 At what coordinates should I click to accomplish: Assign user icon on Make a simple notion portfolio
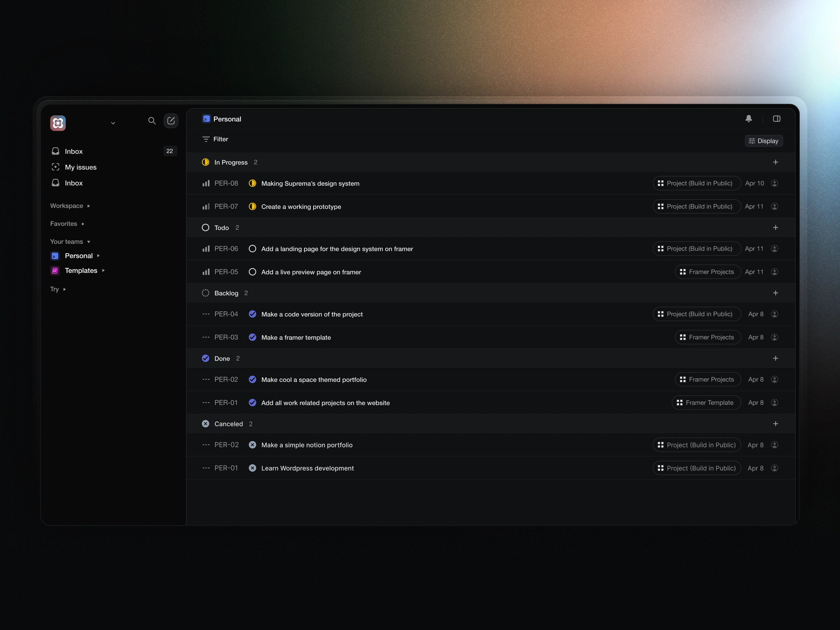[x=775, y=445]
